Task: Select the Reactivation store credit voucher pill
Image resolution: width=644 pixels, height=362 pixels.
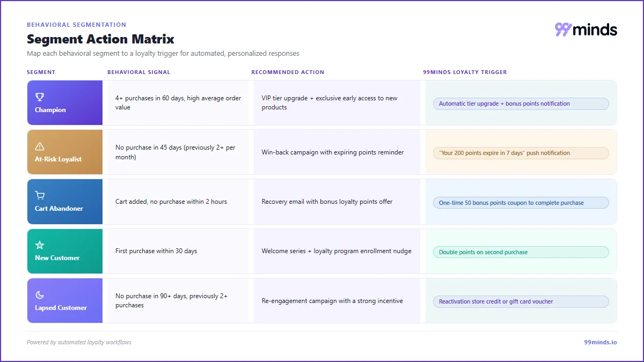Action: tap(521, 301)
